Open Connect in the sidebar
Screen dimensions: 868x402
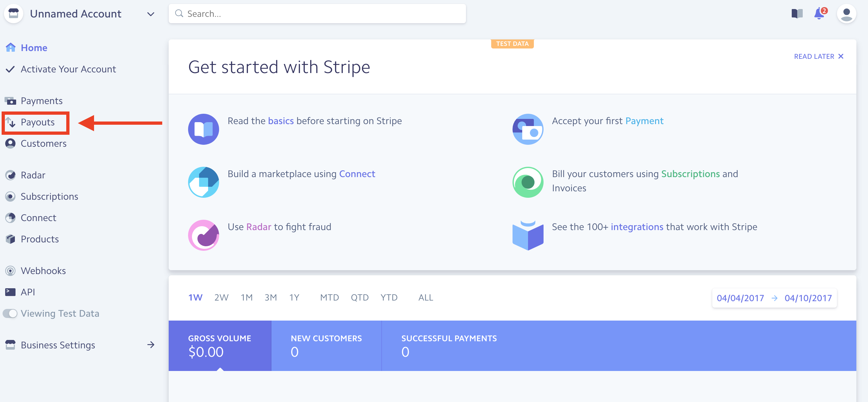pyautogui.click(x=38, y=218)
